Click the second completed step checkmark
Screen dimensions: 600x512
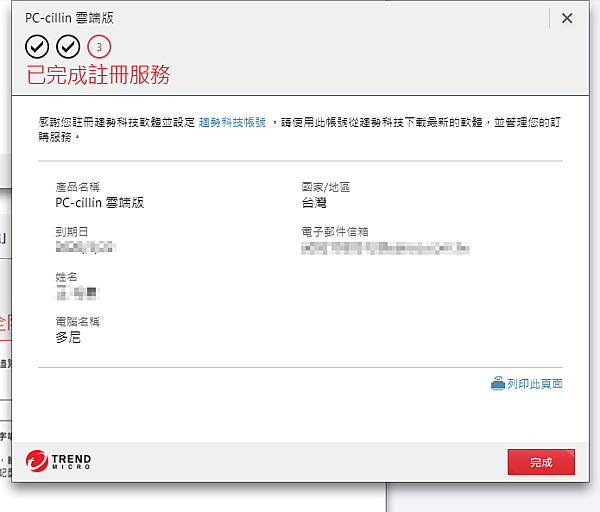click(x=68, y=47)
